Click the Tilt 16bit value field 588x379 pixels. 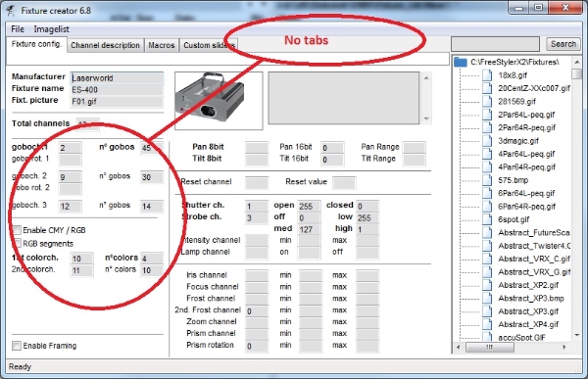click(332, 160)
